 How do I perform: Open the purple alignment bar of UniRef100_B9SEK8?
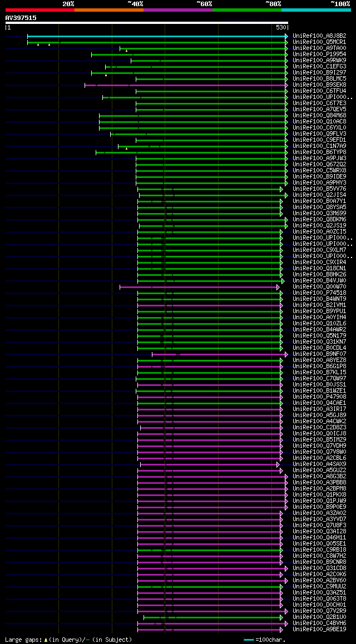coord(186,85)
